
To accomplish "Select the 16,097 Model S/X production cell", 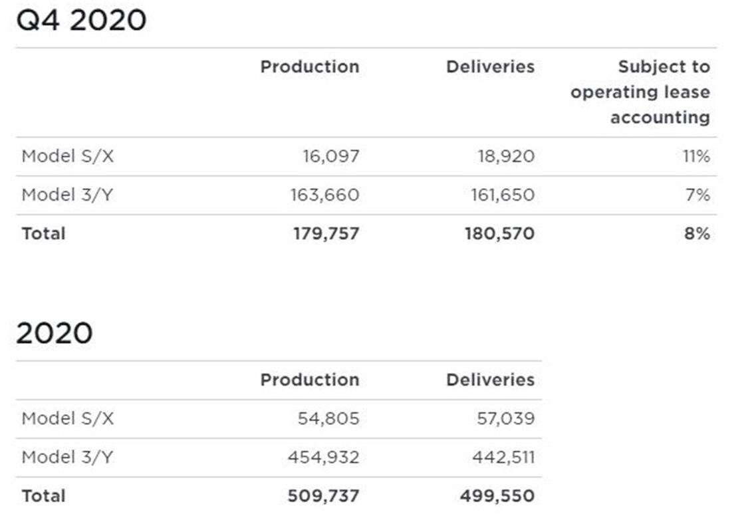I will (330, 156).
